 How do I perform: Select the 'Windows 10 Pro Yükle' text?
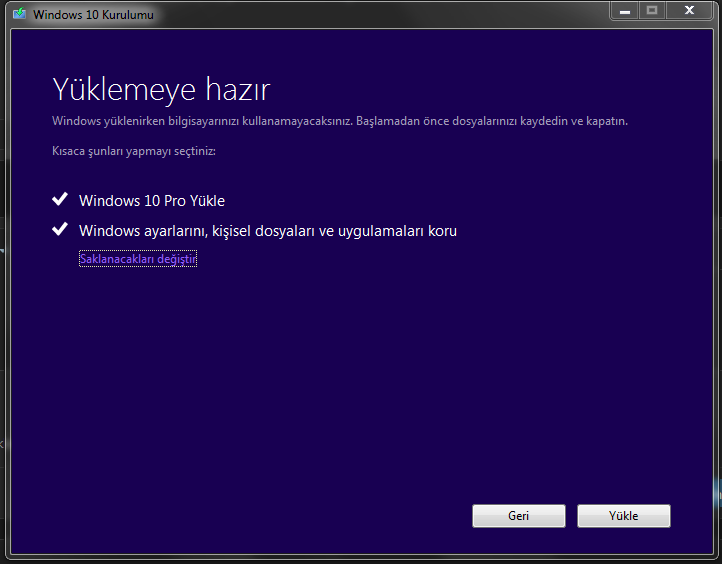coord(152,201)
